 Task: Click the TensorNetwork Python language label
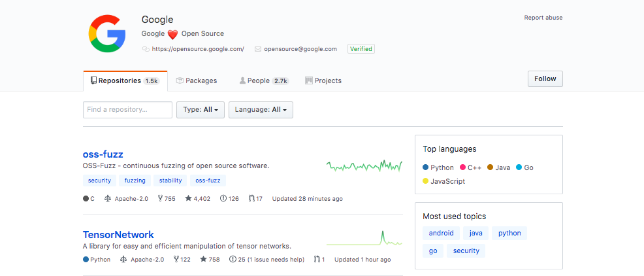coord(97,260)
